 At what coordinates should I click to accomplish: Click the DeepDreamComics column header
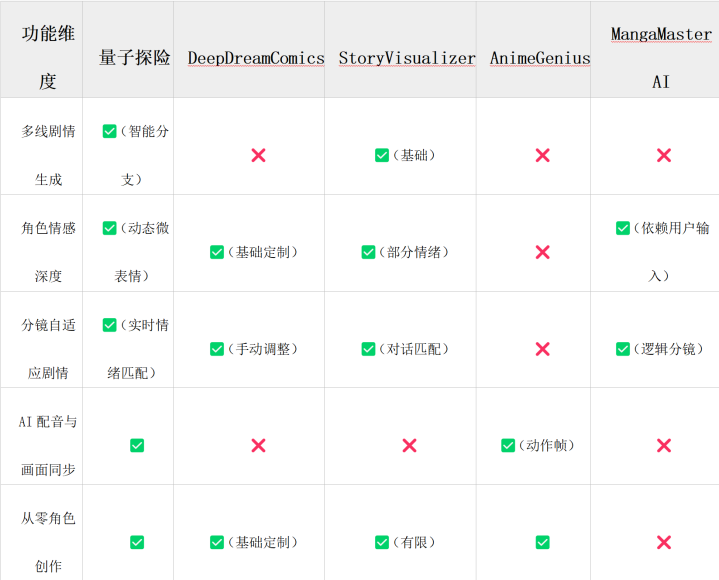pyautogui.click(x=256, y=58)
